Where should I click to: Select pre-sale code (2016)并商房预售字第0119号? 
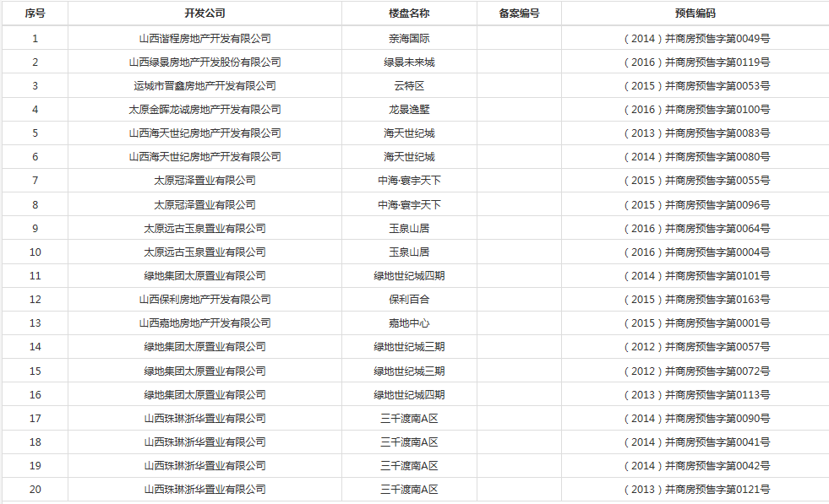(695, 62)
